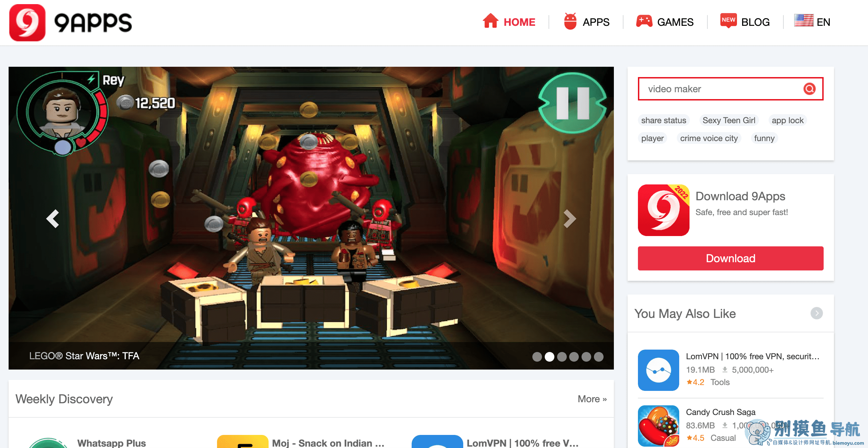
Task: Open the APPS section
Action: pos(596,22)
